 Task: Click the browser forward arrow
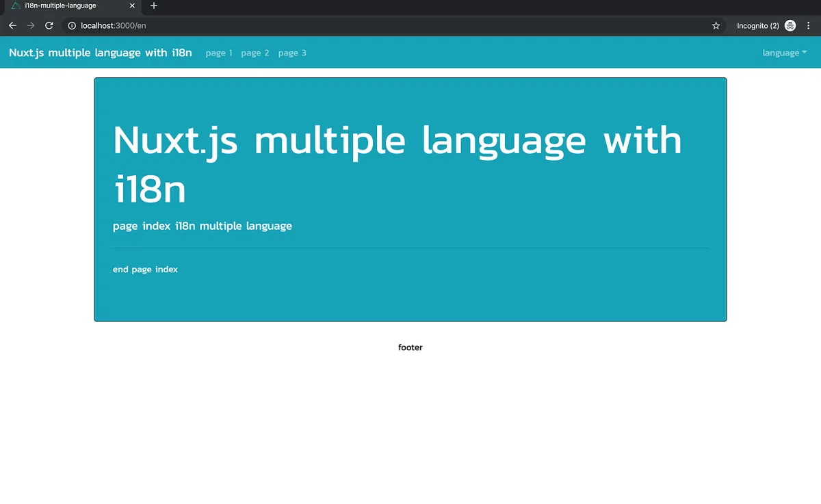tap(31, 25)
